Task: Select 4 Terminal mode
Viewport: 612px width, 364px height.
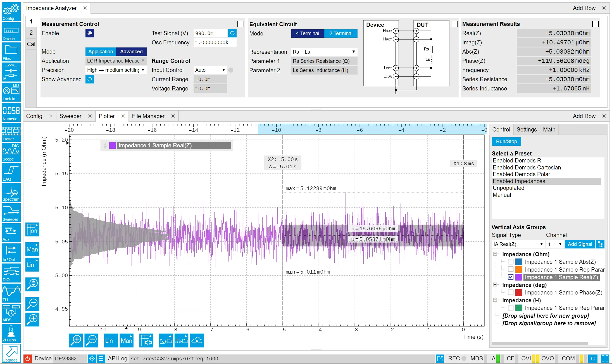Action: click(308, 33)
